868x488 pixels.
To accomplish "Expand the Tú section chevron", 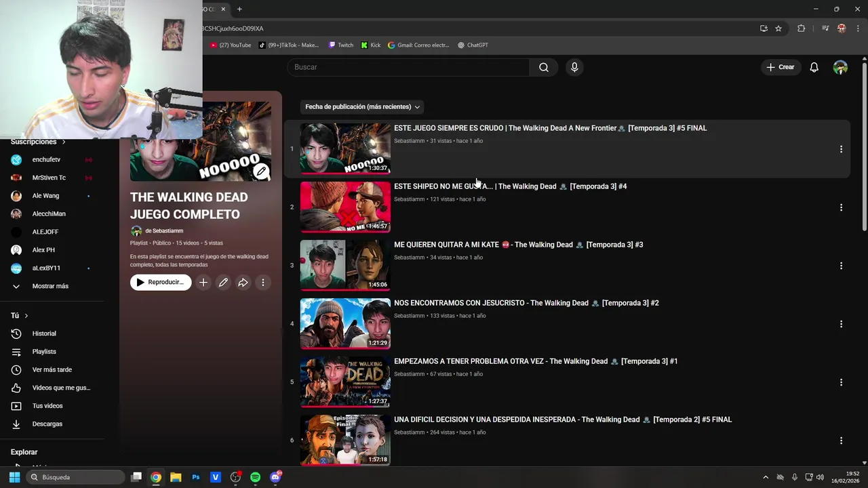I will tap(26, 316).
